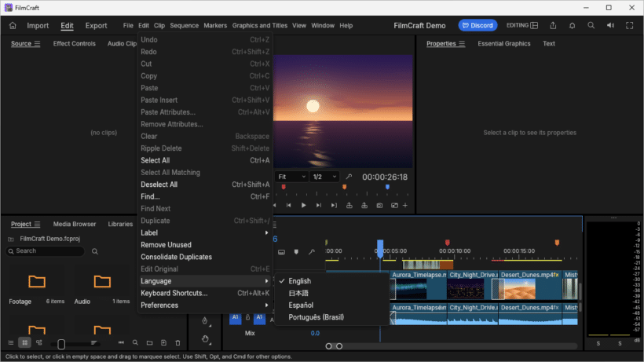Viewport: 644px width, 362px height.
Task: Click the timeline playhead handle
Action: 380,247
